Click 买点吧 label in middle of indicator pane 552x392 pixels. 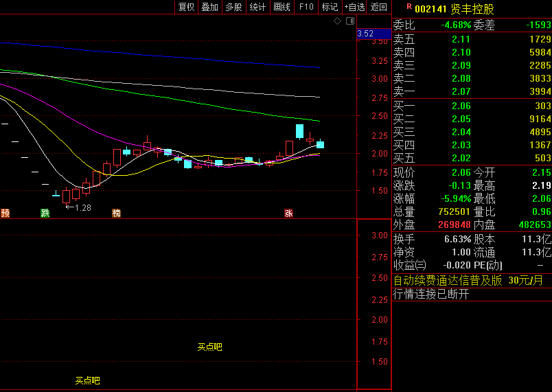(210, 347)
